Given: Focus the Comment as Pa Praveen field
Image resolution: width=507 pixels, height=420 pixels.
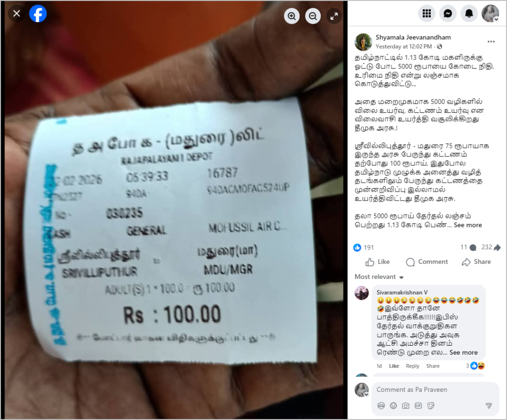Looking at the screenshot, I should 435,390.
